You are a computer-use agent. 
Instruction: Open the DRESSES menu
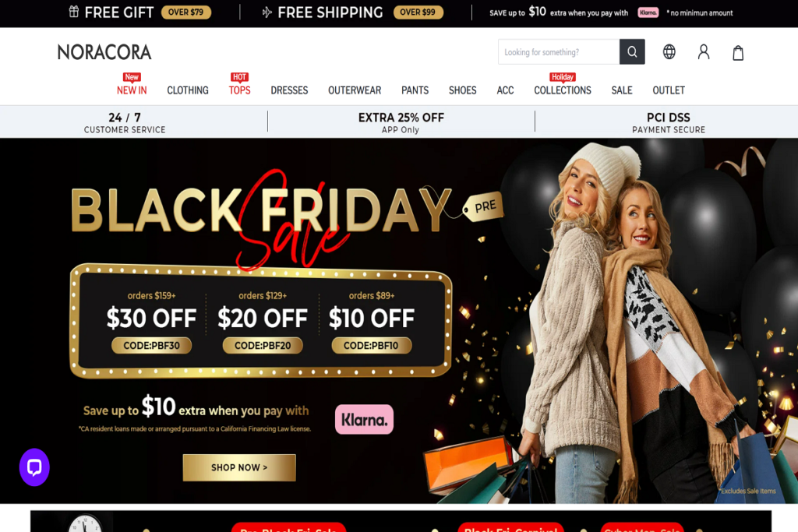click(289, 90)
